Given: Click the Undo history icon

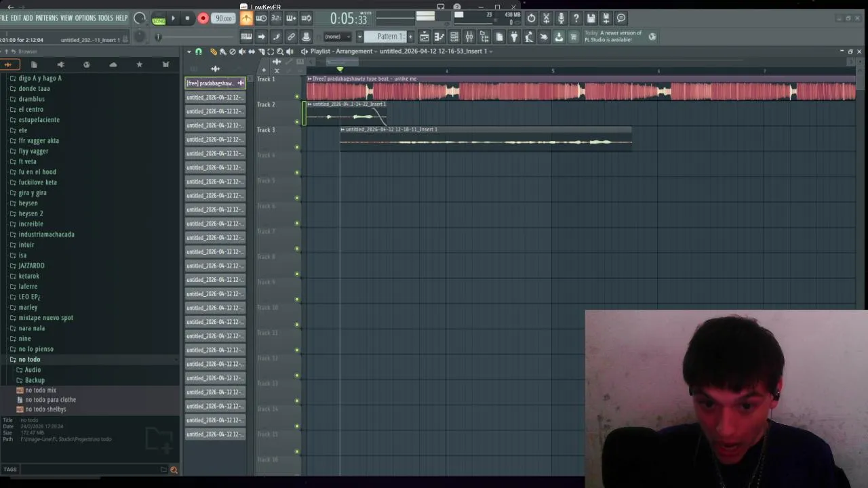Looking at the screenshot, I should click(531, 18).
